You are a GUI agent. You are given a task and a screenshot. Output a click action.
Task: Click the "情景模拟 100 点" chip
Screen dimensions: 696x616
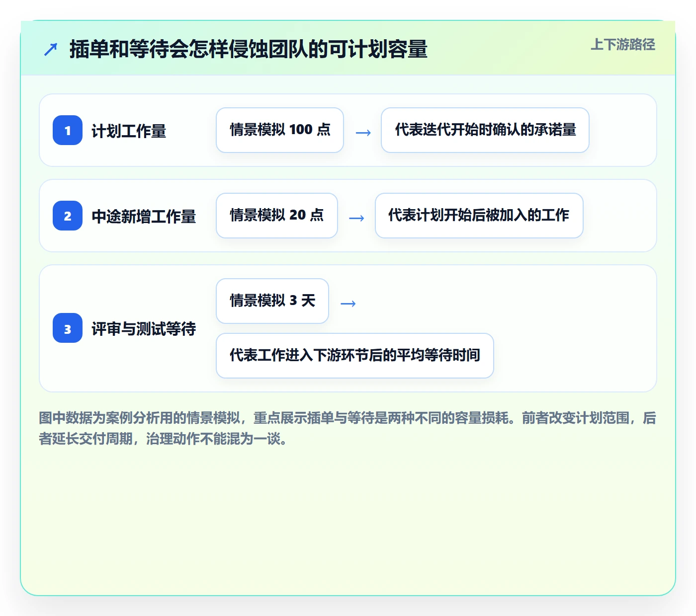[x=280, y=130]
